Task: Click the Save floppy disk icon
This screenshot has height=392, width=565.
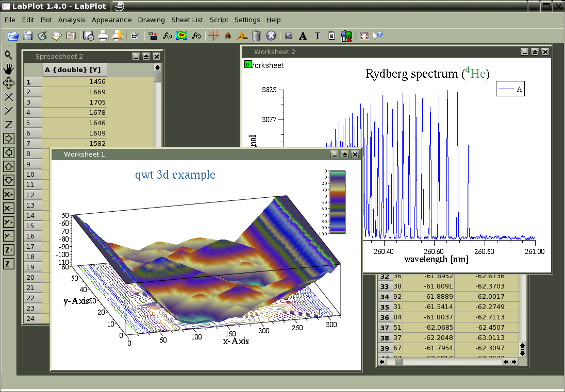Action: (28, 36)
